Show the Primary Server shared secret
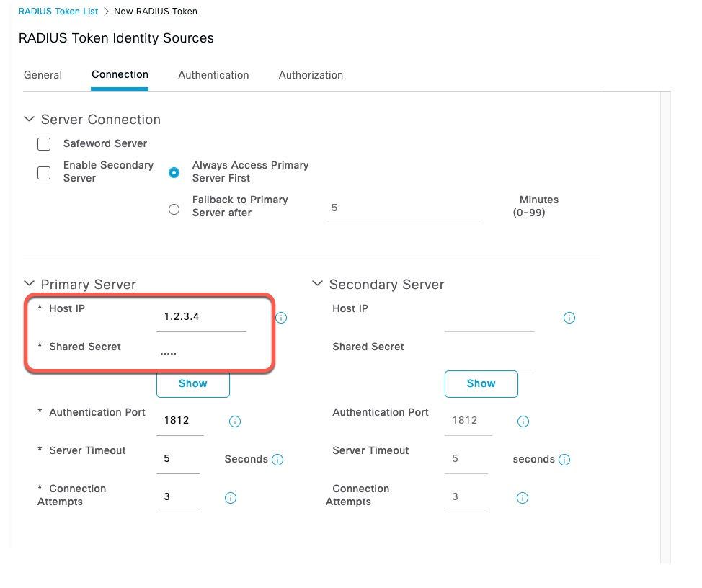 [x=193, y=383]
